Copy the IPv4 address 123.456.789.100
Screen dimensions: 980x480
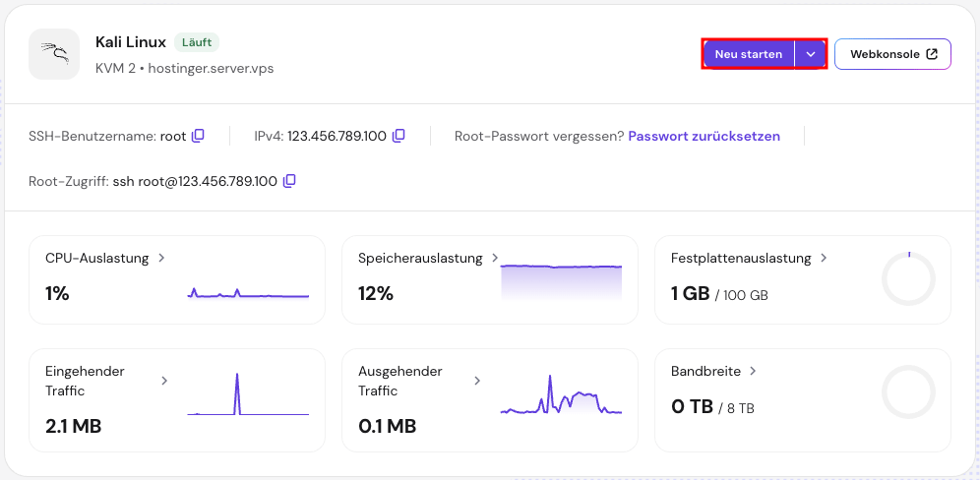pyautogui.click(x=398, y=136)
